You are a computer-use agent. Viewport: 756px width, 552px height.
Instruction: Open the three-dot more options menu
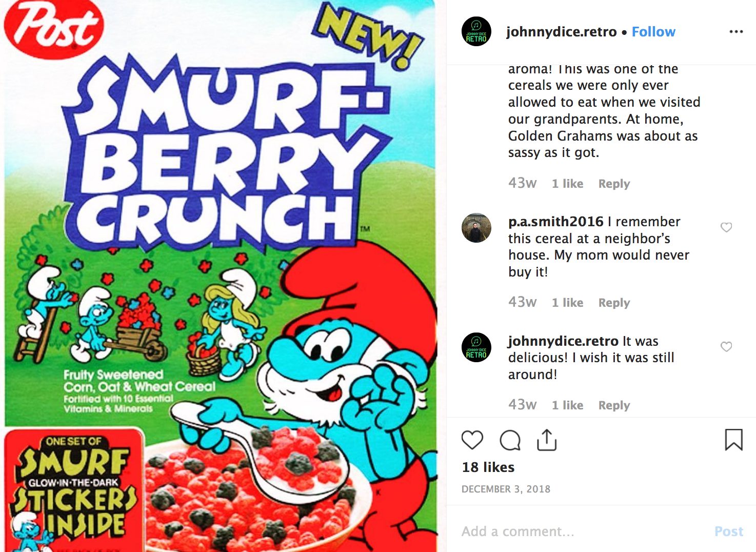coord(736,32)
